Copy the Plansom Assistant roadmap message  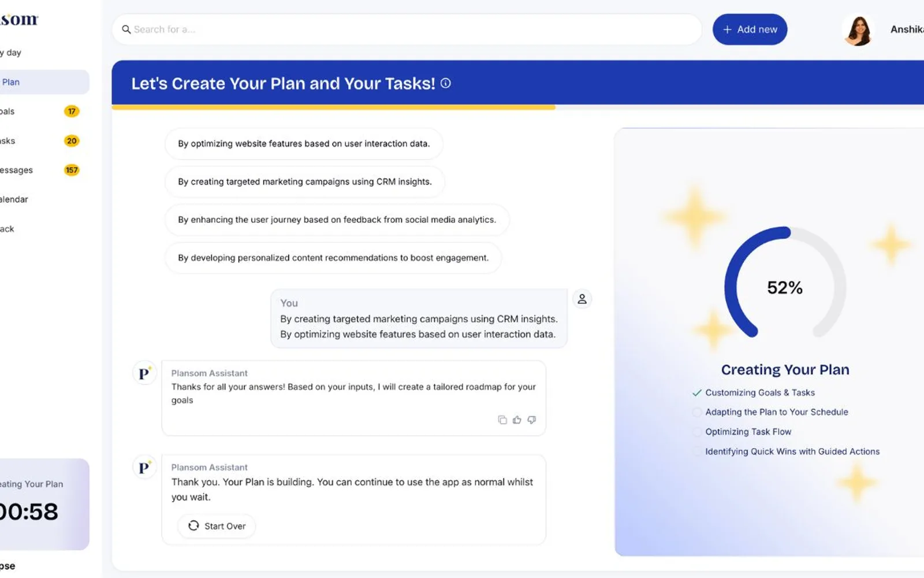(x=502, y=420)
